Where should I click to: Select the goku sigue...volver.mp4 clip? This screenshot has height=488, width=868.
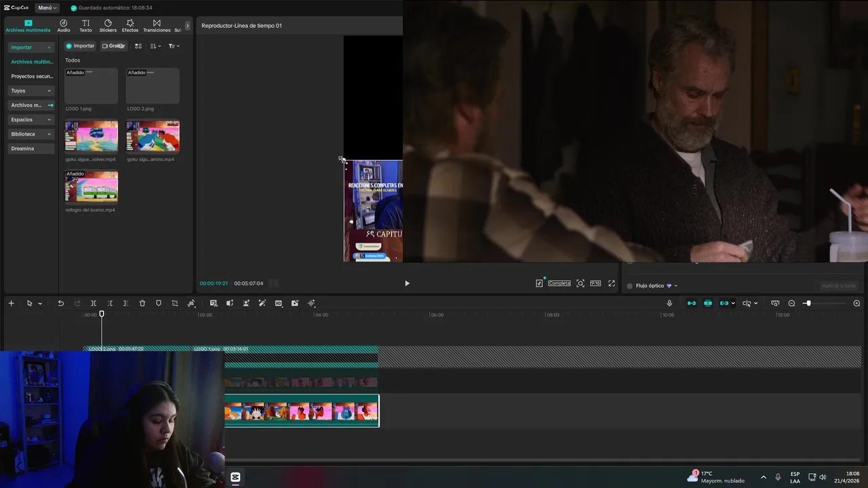(91, 136)
